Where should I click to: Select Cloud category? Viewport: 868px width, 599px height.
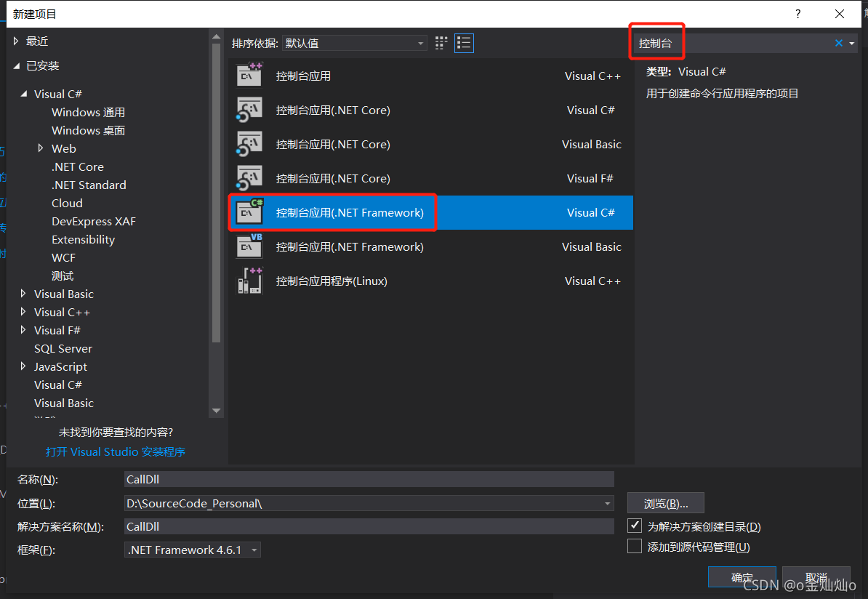[x=67, y=203]
